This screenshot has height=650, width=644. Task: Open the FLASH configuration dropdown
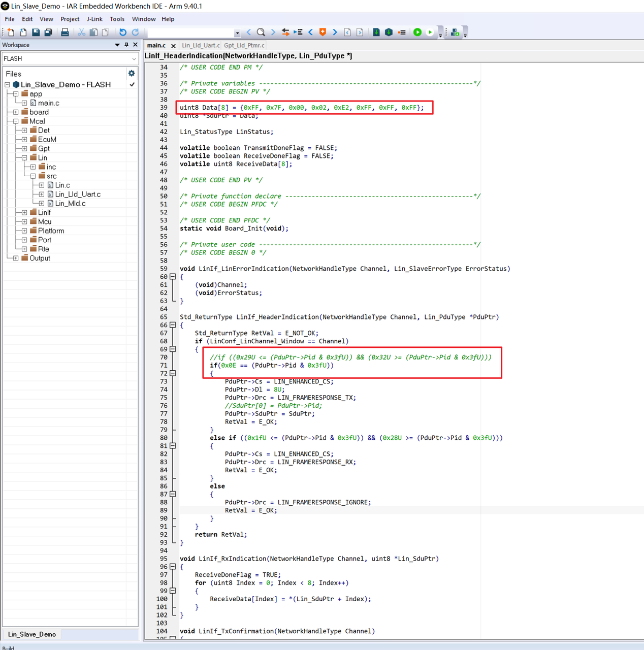point(134,59)
